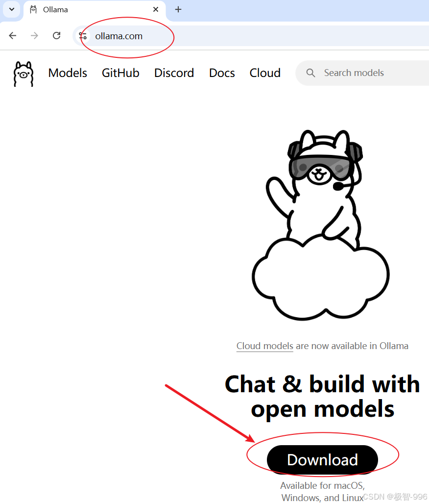Reload the page with refresh icon
Screen dimensions: 429x504
[x=56, y=36]
